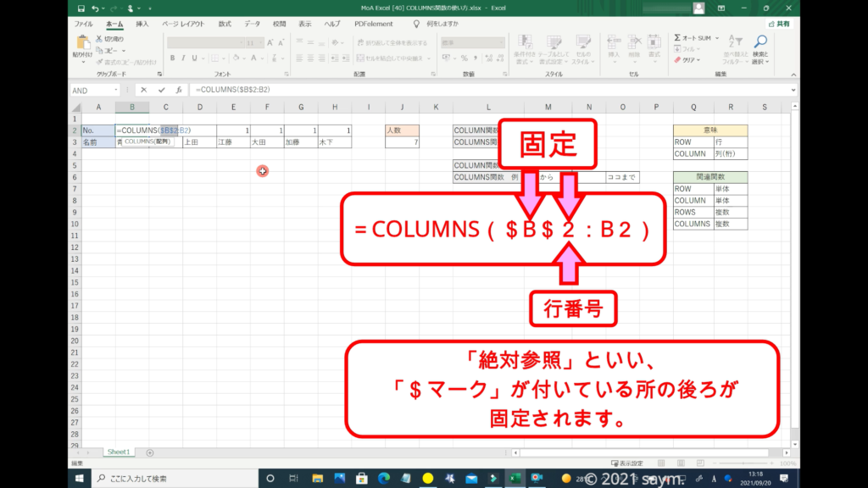Confirm the formula with the Enter checkmark

(161, 90)
